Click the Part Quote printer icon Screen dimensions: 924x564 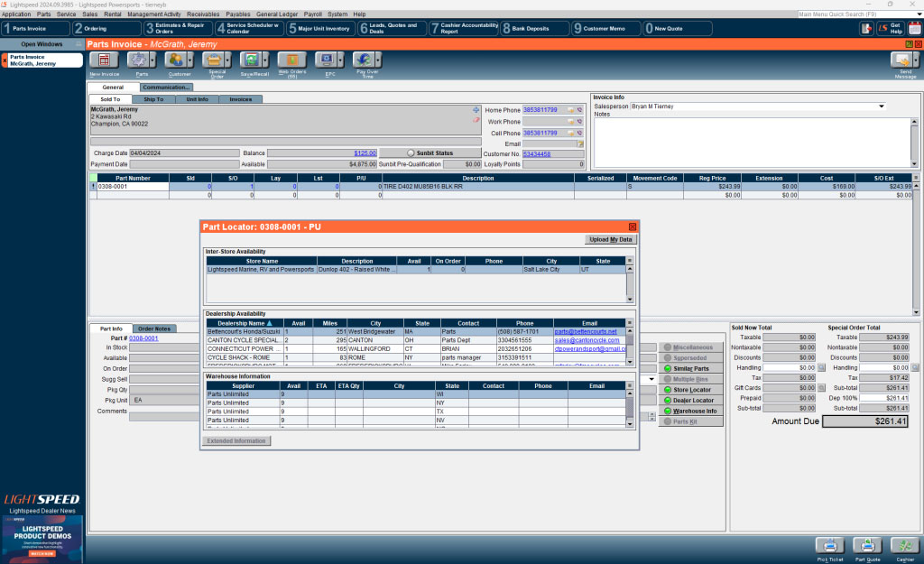coord(867,546)
